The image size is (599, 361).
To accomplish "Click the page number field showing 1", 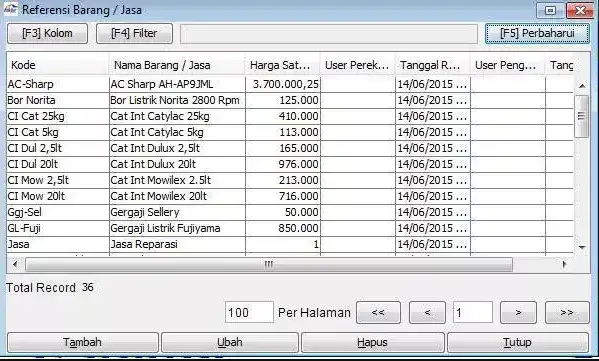I will [x=473, y=312].
